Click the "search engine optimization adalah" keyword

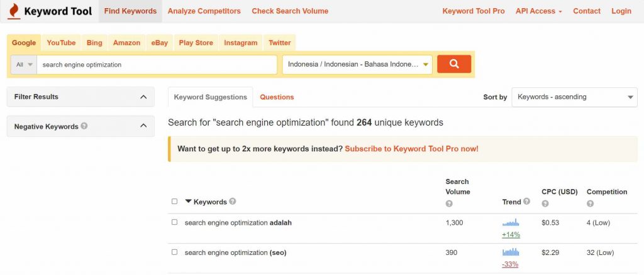[238, 223]
